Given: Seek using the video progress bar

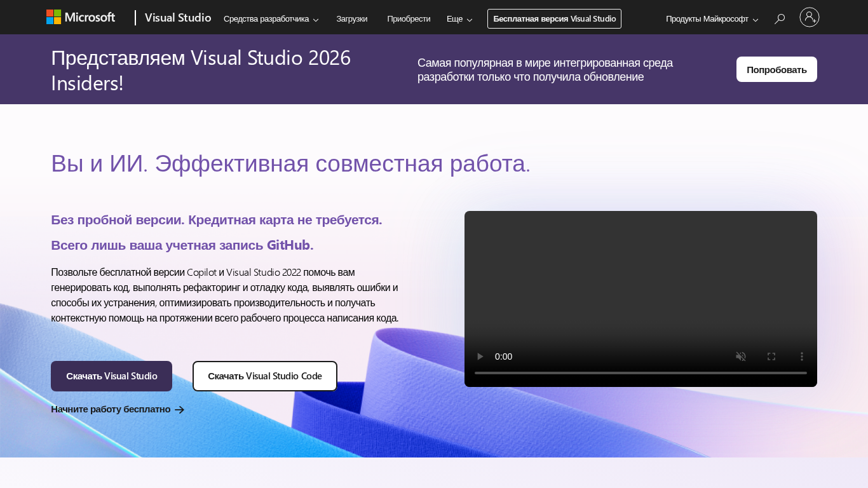Looking at the screenshot, I should pyautogui.click(x=641, y=373).
